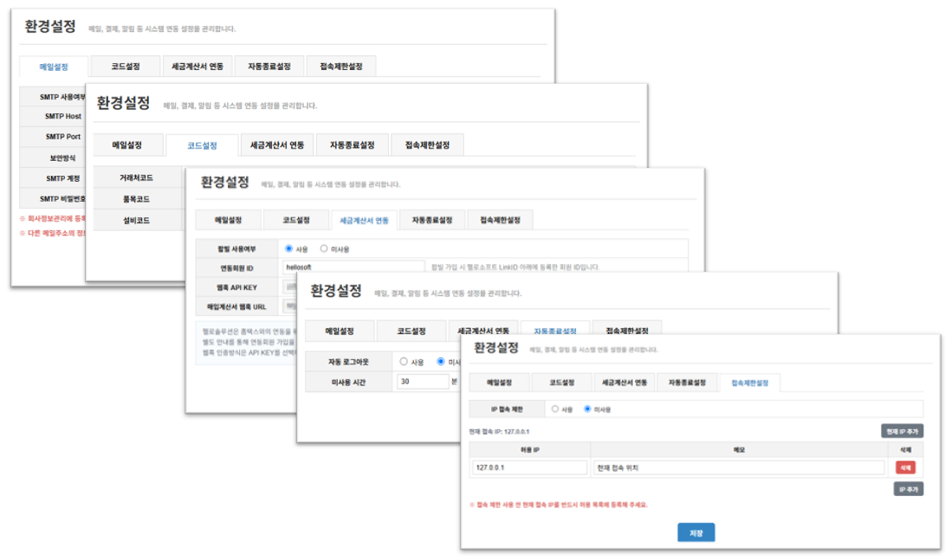Select 사용 radio for IP 접속 제한
Viewport: 951px width, 560px height.
coord(555,409)
